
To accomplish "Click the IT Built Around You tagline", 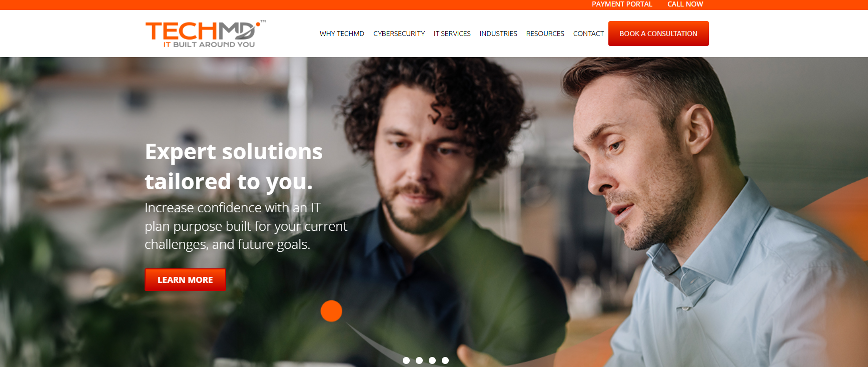I will point(209,44).
